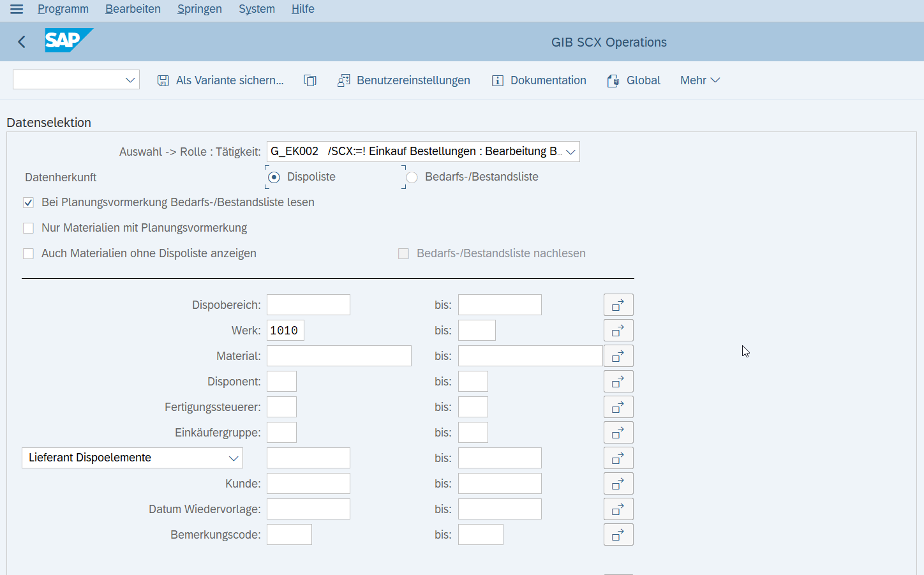Open the Springen menu
The height and width of the screenshot is (575, 924).
199,9
